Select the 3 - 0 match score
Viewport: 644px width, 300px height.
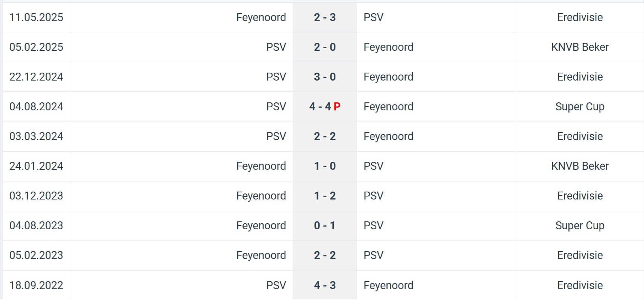coord(325,77)
